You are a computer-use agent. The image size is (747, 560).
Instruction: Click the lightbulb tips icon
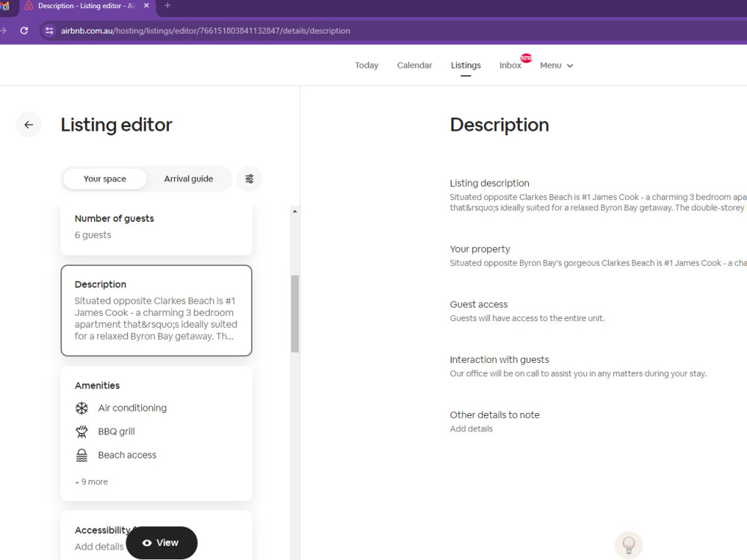point(628,545)
